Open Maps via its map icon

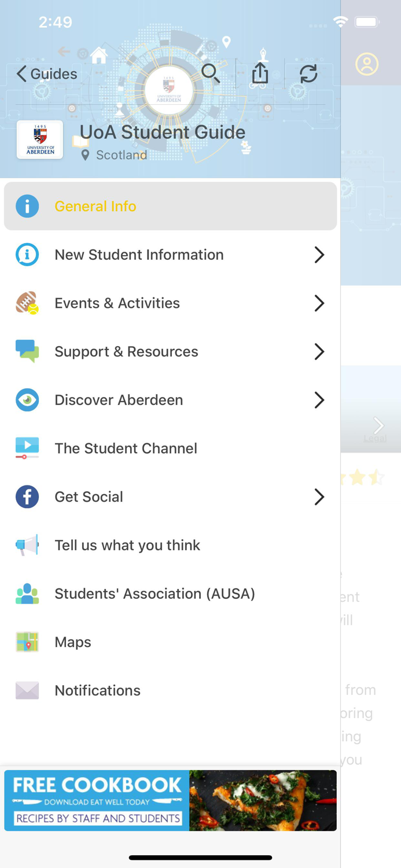click(27, 642)
